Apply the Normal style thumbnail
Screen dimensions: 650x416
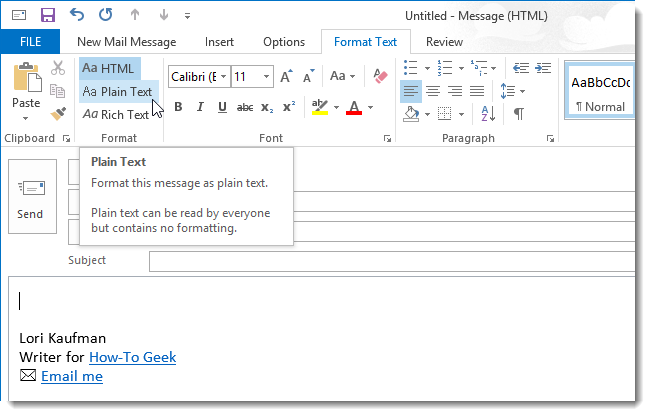pos(600,92)
